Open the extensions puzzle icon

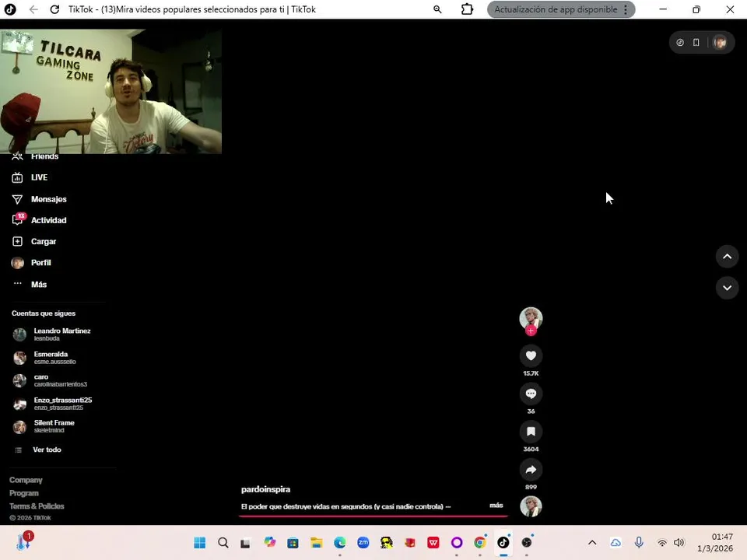(468, 9)
